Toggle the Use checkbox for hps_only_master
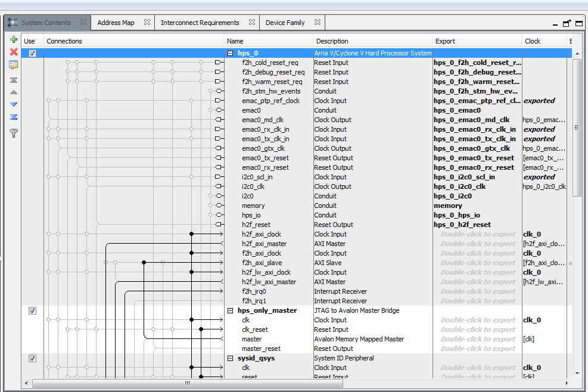This screenshot has height=392, width=588. [32, 310]
